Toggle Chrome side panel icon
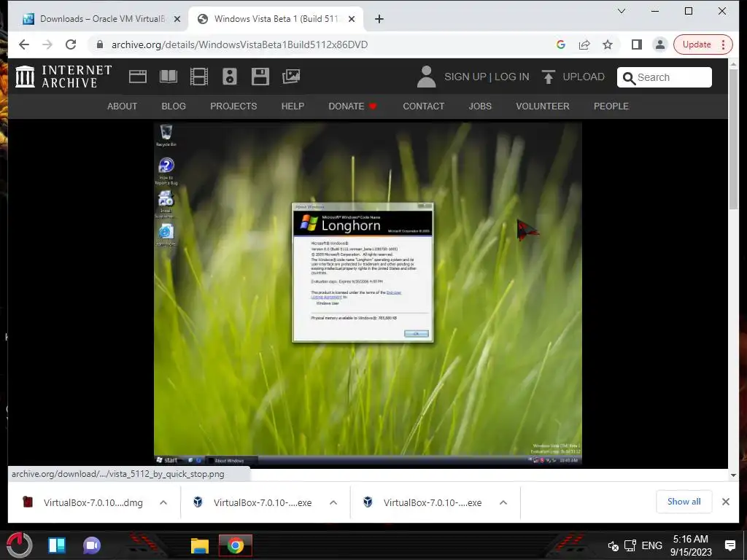Screen dimensions: 747x560 tap(636, 44)
